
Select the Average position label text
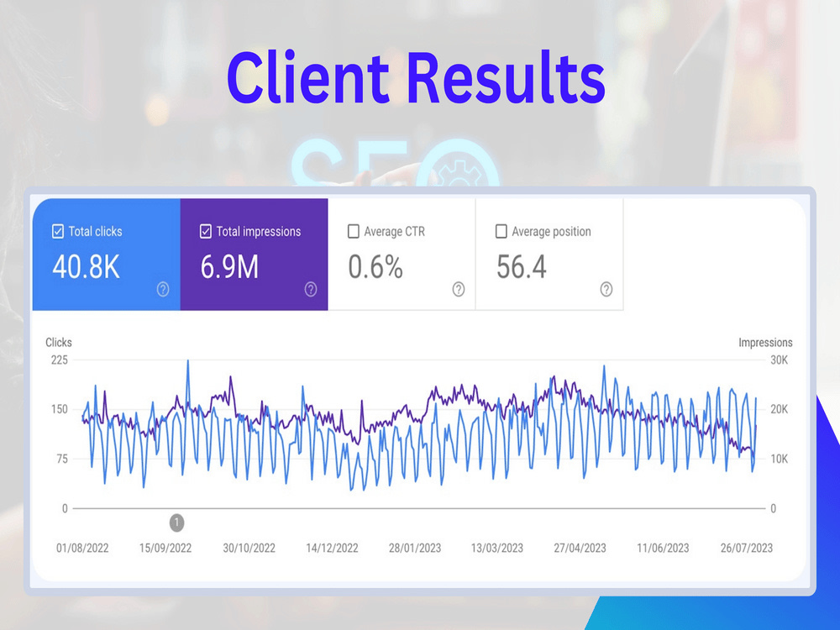(551, 232)
